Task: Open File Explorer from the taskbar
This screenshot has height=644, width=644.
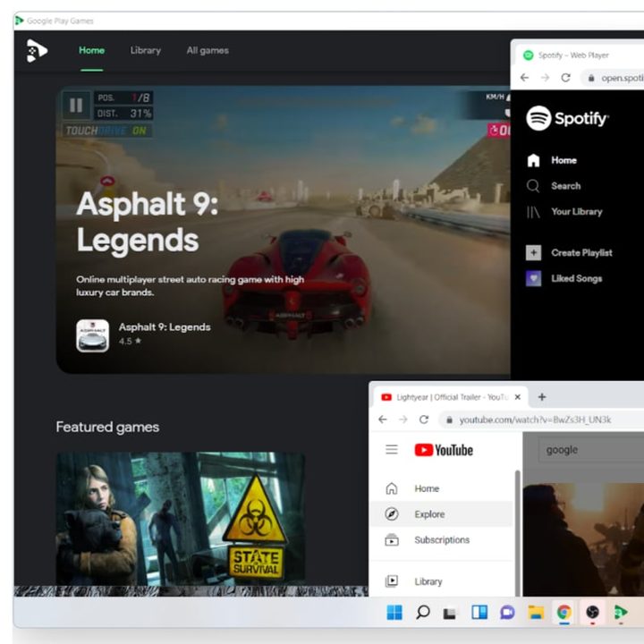Action: [x=536, y=613]
